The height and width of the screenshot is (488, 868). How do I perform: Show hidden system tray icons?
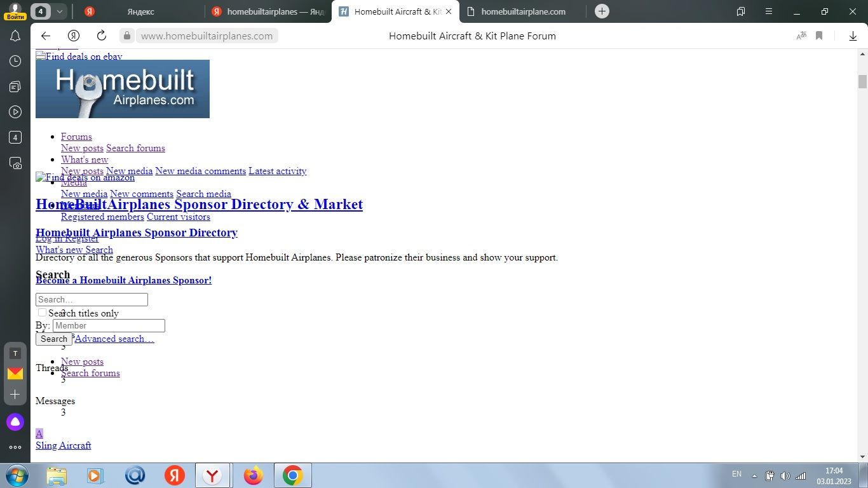pos(754,476)
